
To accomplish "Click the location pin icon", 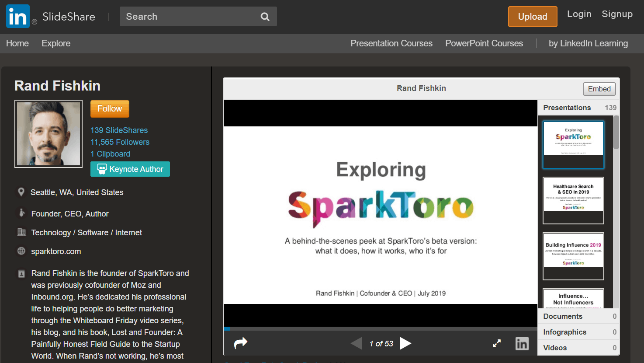I will click(x=21, y=192).
